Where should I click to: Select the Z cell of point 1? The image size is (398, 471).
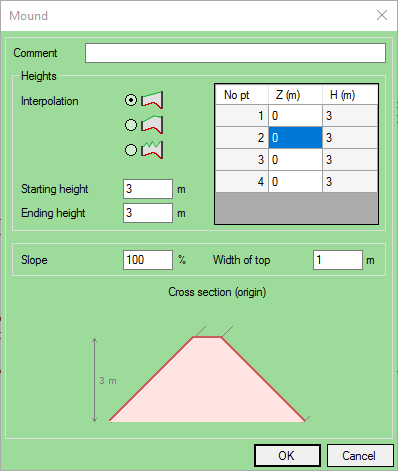(295, 116)
